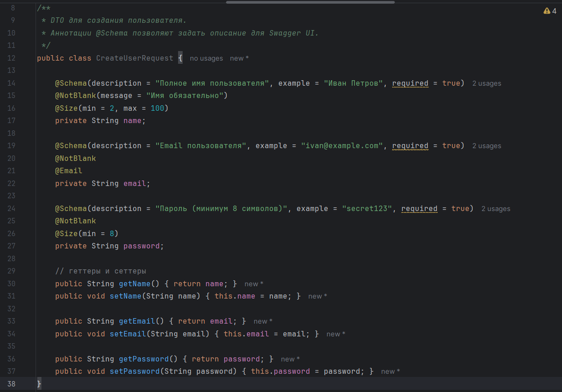
Task: Click 'new *' author hint after getEmail
Action: 263,321
